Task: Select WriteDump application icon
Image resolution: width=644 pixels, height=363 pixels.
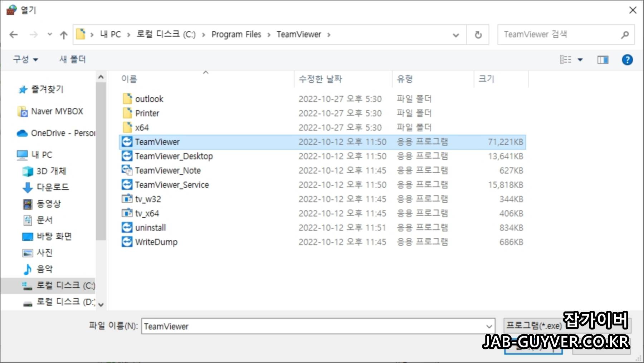Action: click(x=127, y=242)
